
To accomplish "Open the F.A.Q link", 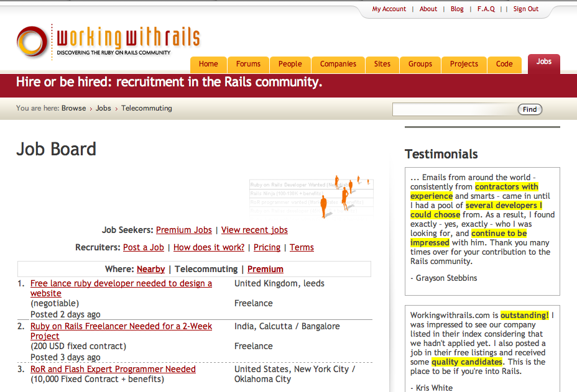I will pos(486,9).
